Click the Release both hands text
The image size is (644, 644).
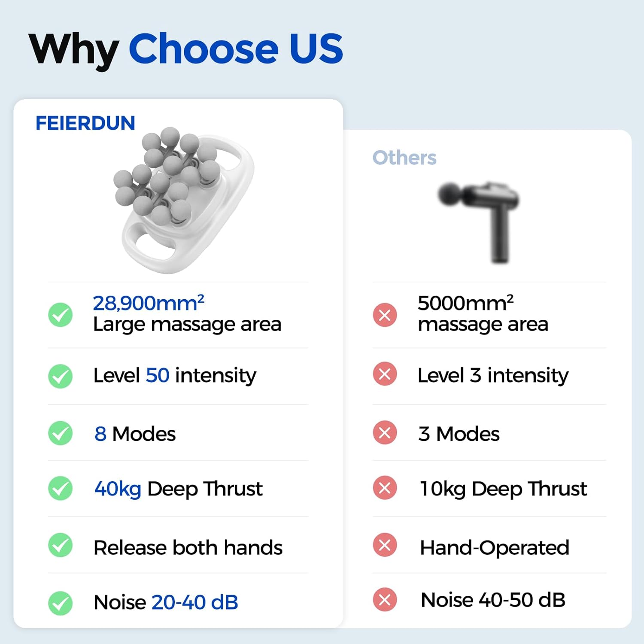(x=188, y=547)
